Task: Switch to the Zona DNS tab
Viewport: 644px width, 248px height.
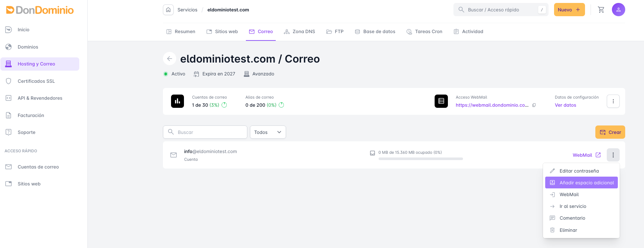Action: click(x=299, y=32)
